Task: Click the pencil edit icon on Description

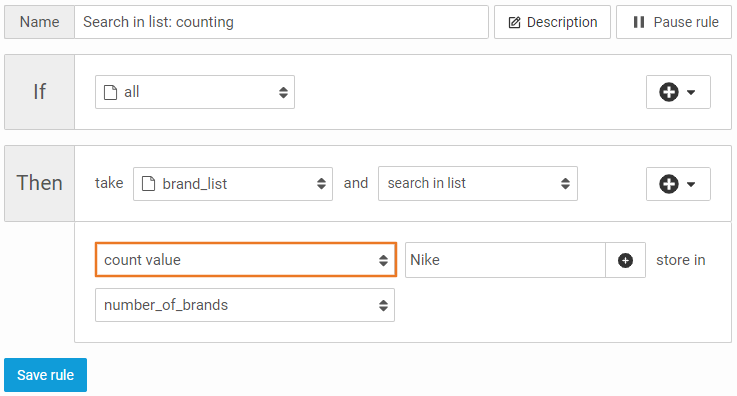Action: tap(515, 22)
